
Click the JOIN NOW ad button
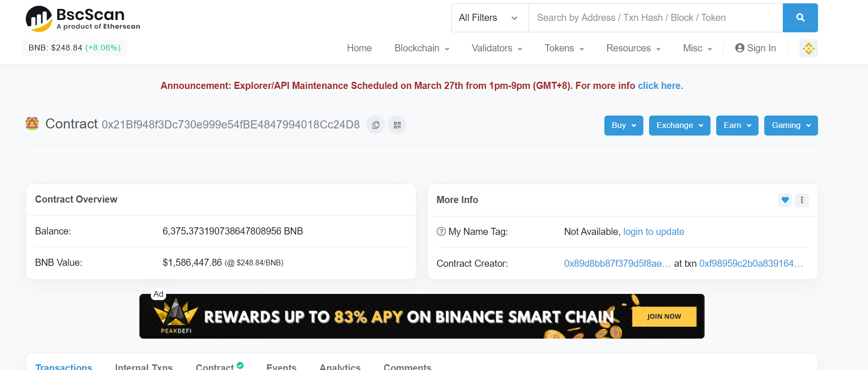click(664, 316)
